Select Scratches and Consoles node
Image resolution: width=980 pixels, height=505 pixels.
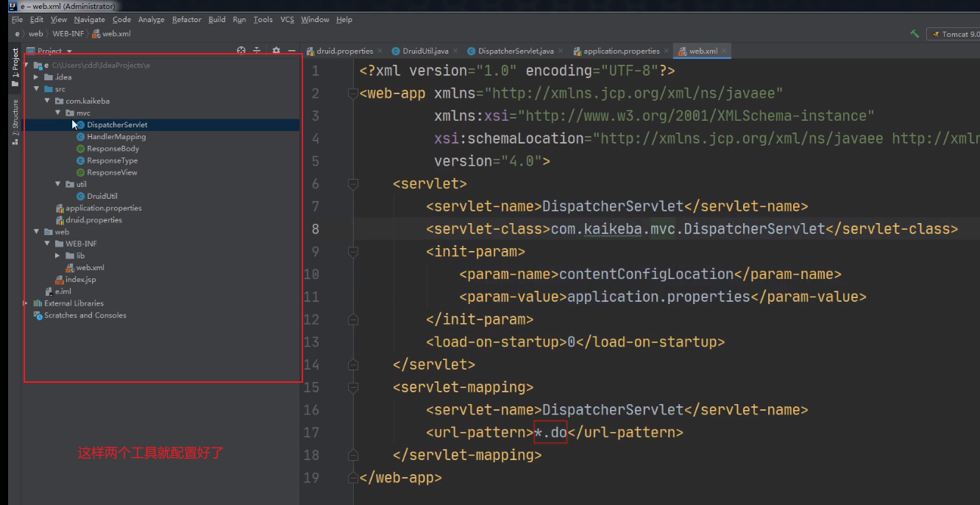click(x=79, y=315)
